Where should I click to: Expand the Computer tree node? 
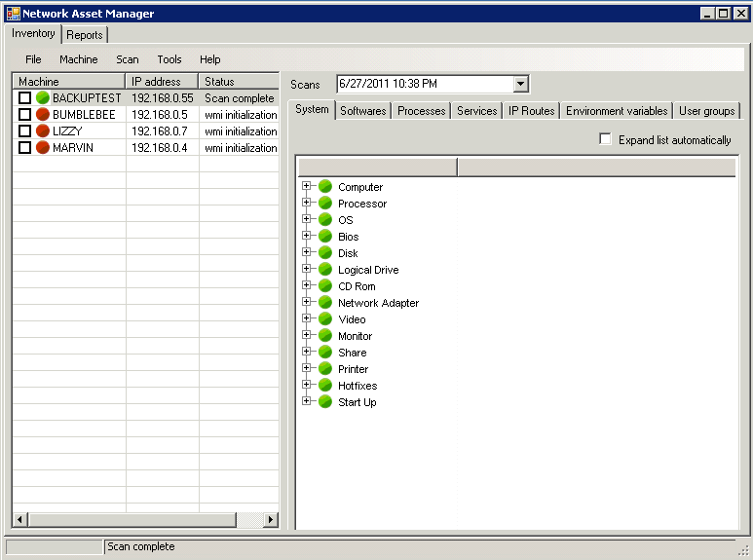(x=307, y=186)
